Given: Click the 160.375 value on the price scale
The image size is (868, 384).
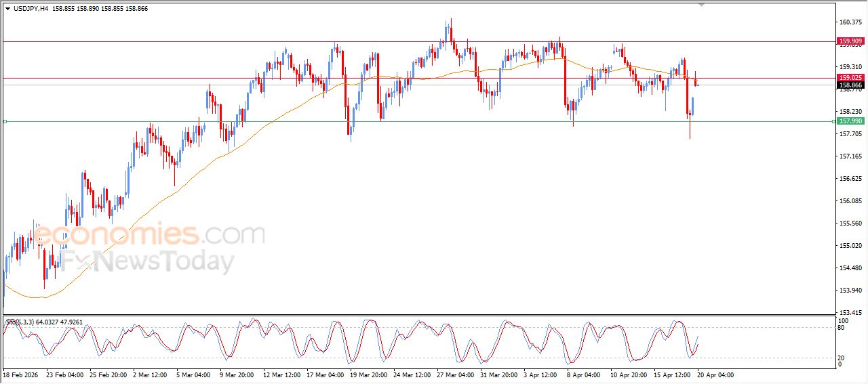Looking at the screenshot, I should click(x=850, y=22).
